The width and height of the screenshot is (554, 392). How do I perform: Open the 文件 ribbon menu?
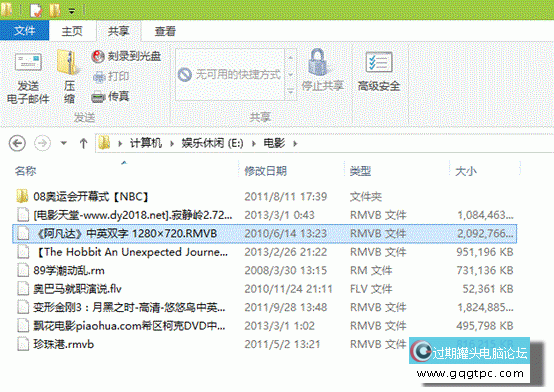24,31
